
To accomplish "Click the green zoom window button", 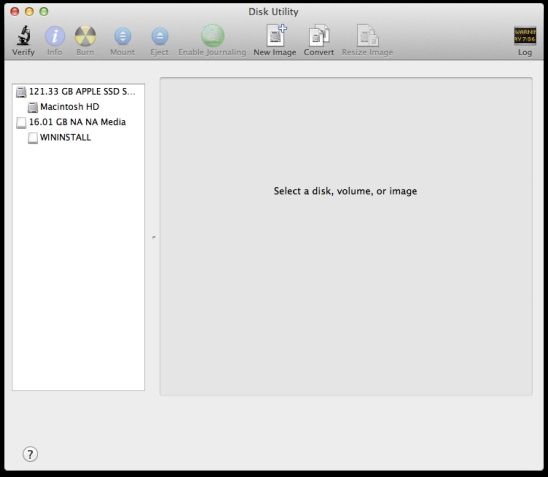I will pos(44,12).
